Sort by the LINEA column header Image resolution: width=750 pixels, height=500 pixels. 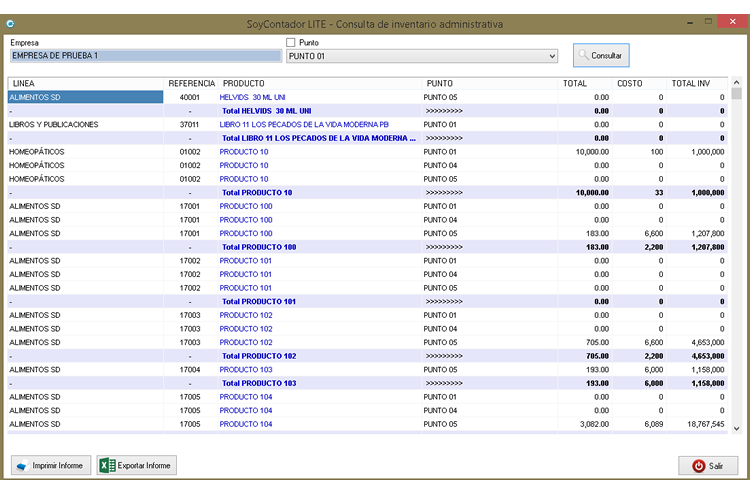click(x=86, y=83)
